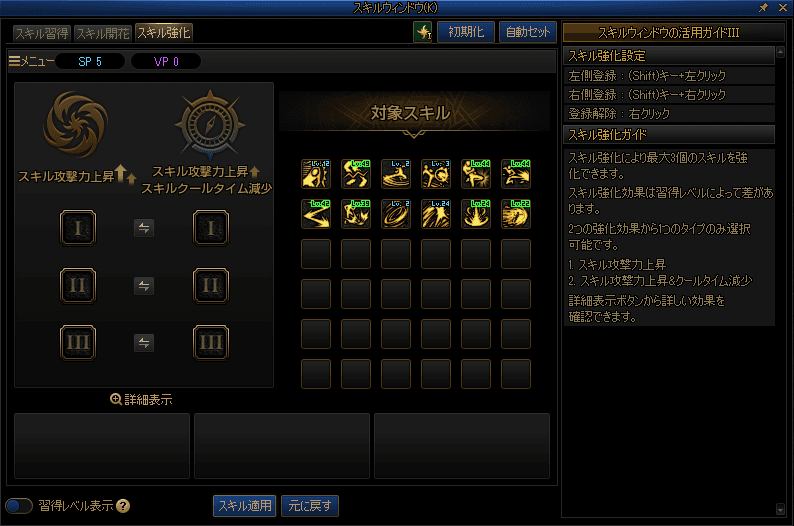Select the Lv.12 skill icon
Screen dimensions: 794x526
point(315,174)
